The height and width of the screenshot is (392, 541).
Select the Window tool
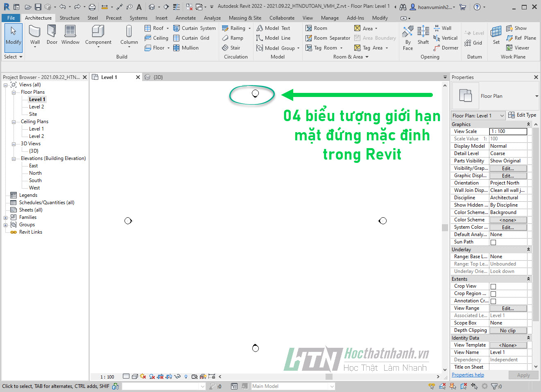click(x=70, y=35)
